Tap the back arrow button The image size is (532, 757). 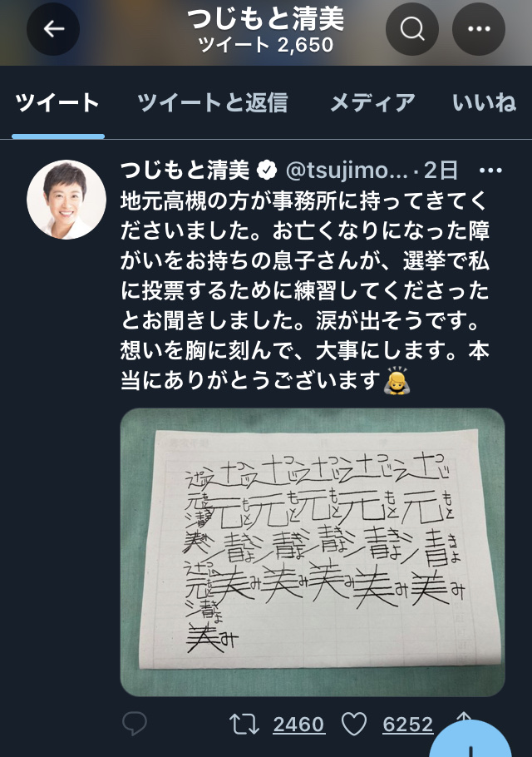pos(53,29)
